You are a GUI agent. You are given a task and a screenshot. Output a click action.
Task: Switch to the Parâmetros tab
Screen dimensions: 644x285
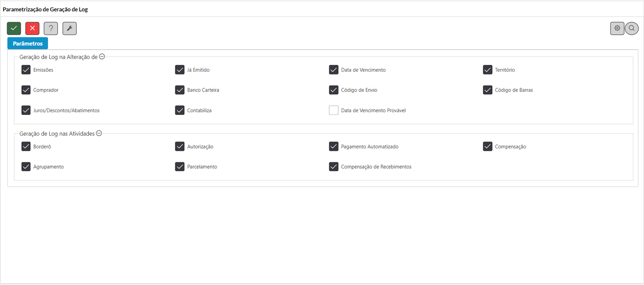(28, 44)
